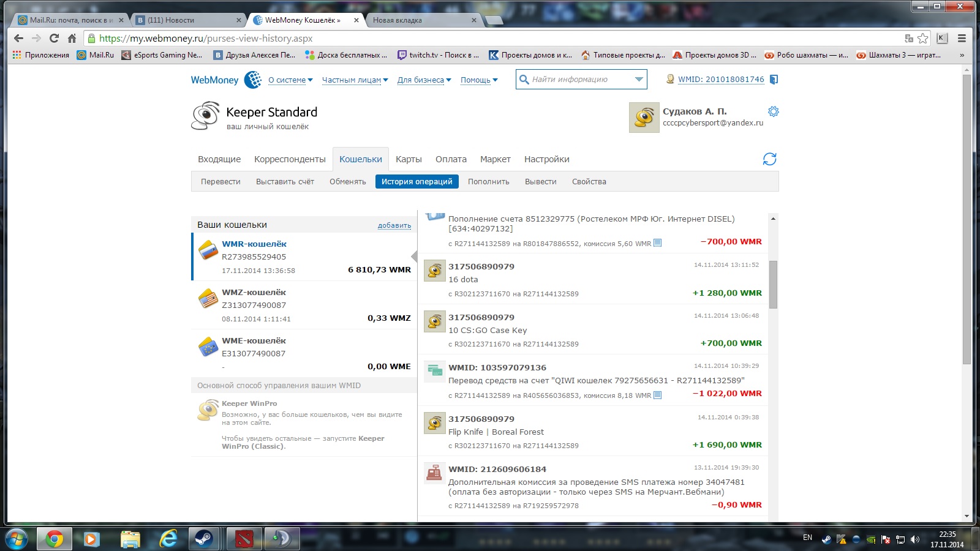The image size is (980, 551).
Task: Open the search box dropdown arrow
Action: [x=639, y=79]
